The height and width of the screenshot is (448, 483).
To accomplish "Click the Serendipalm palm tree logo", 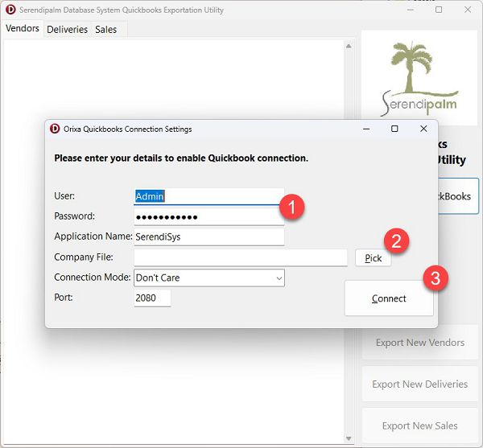I will [x=419, y=78].
